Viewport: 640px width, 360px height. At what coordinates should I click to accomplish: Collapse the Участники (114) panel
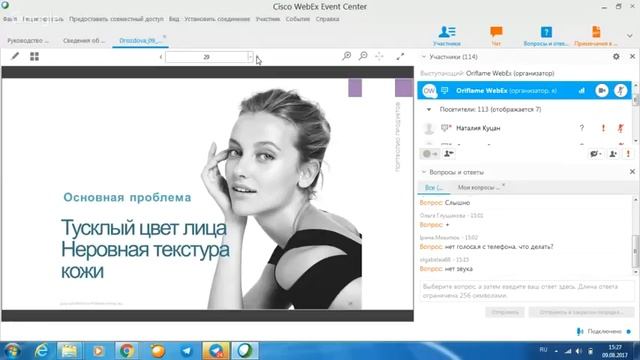[423, 57]
